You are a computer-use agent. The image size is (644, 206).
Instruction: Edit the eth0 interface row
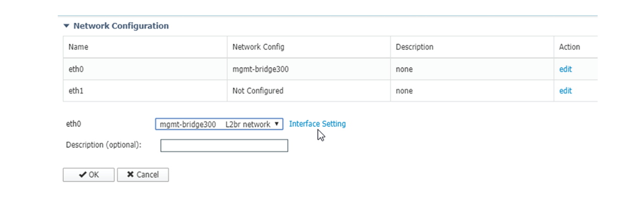tap(565, 69)
